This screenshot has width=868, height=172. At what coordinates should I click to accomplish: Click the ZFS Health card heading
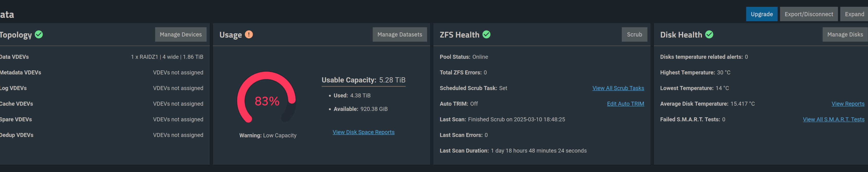(459, 35)
